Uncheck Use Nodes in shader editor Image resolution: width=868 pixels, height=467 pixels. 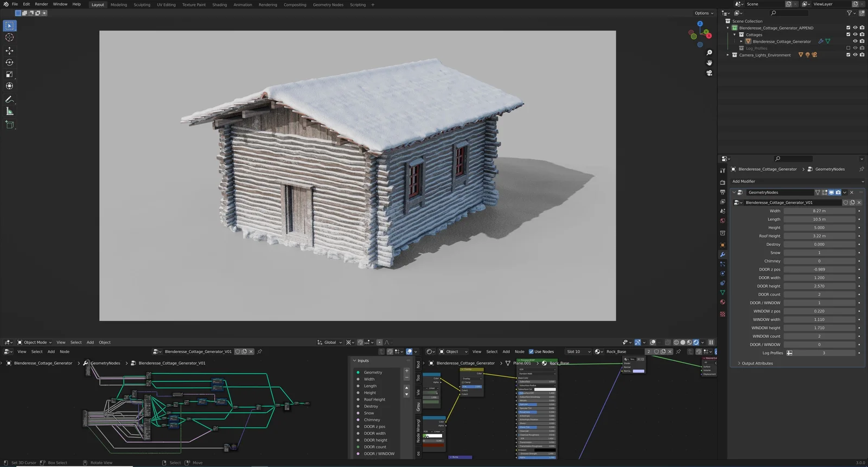click(531, 351)
